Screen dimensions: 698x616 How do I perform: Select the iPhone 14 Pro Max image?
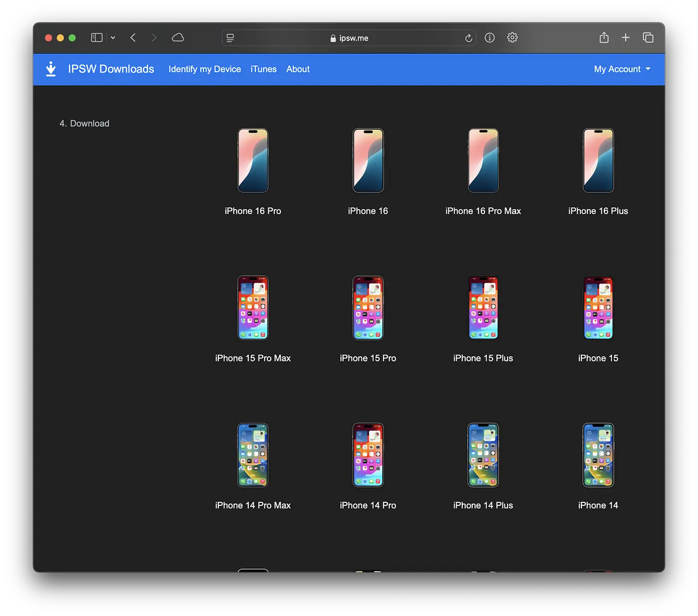click(x=253, y=455)
